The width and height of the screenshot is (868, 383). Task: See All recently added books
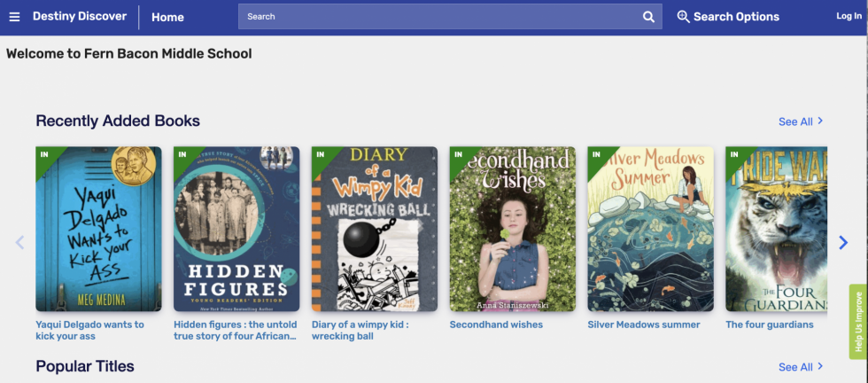(801, 121)
